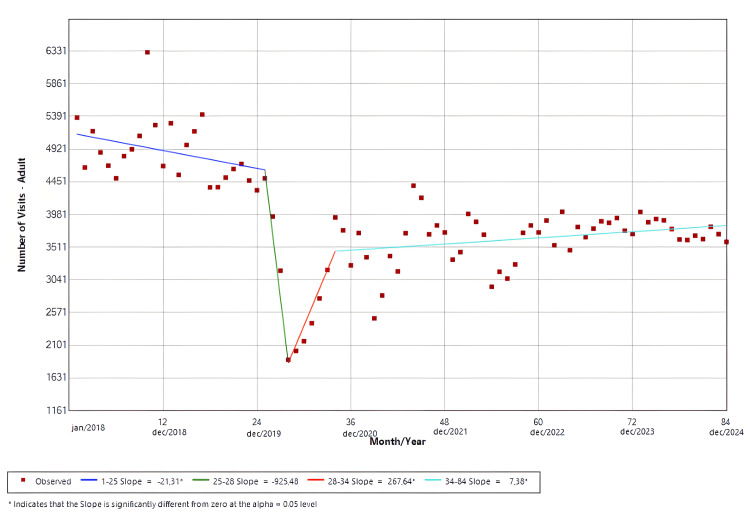Click the dec/2018 x-axis label
This screenshot has height=526, width=750.
pyautogui.click(x=169, y=432)
